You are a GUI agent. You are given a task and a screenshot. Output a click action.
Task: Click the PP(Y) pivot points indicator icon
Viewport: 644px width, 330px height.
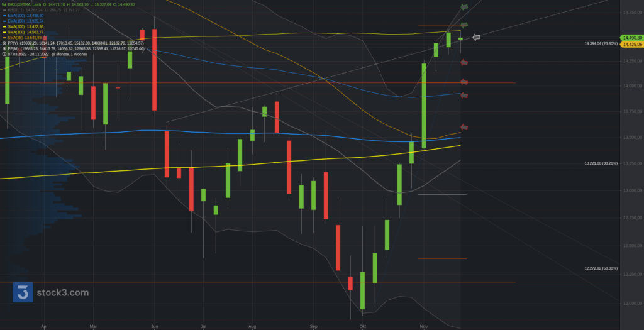click(x=4, y=43)
